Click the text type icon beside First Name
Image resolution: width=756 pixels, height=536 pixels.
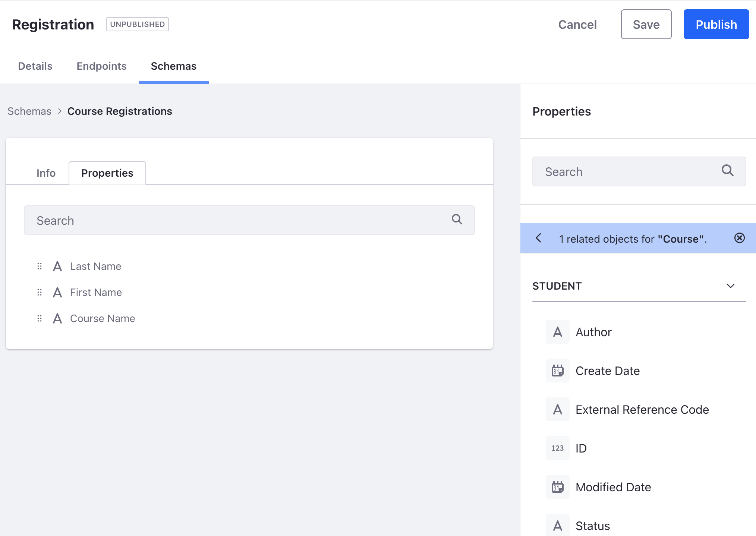click(x=57, y=292)
